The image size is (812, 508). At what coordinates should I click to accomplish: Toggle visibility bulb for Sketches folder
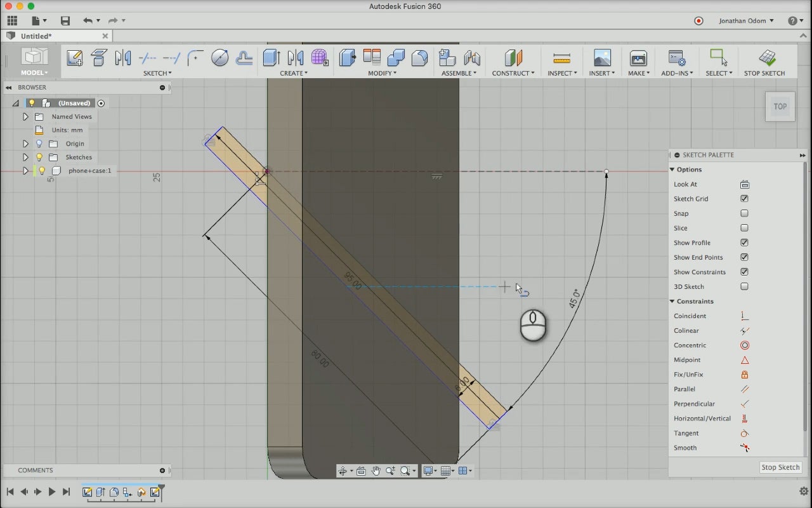pyautogui.click(x=39, y=157)
